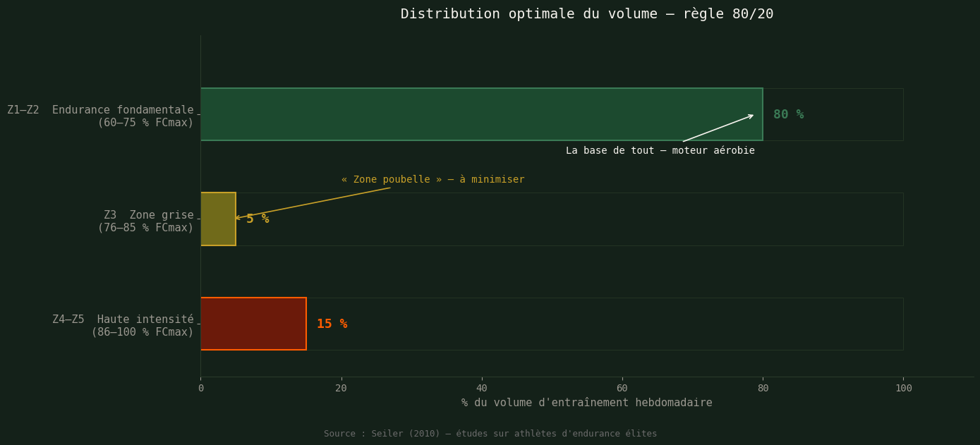Click the '15 %' value label
The width and height of the screenshot is (980, 445).
[x=332, y=324]
